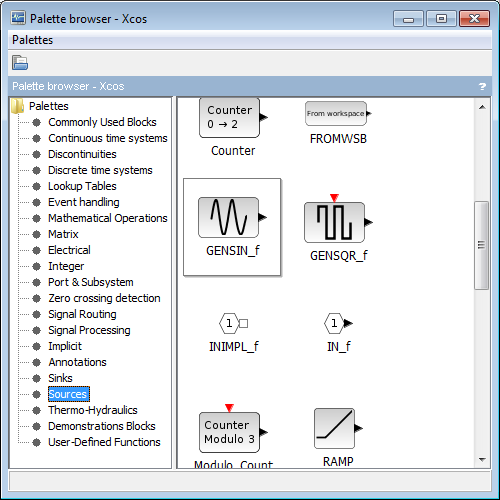Select the highlighted Sources palette
Image resolution: width=500 pixels, height=500 pixels.
(69, 394)
